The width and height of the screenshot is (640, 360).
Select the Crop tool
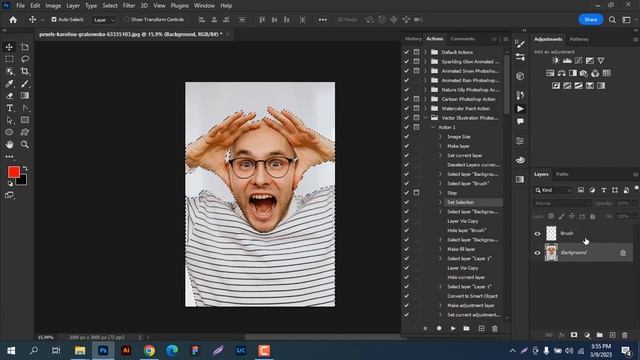point(25,71)
